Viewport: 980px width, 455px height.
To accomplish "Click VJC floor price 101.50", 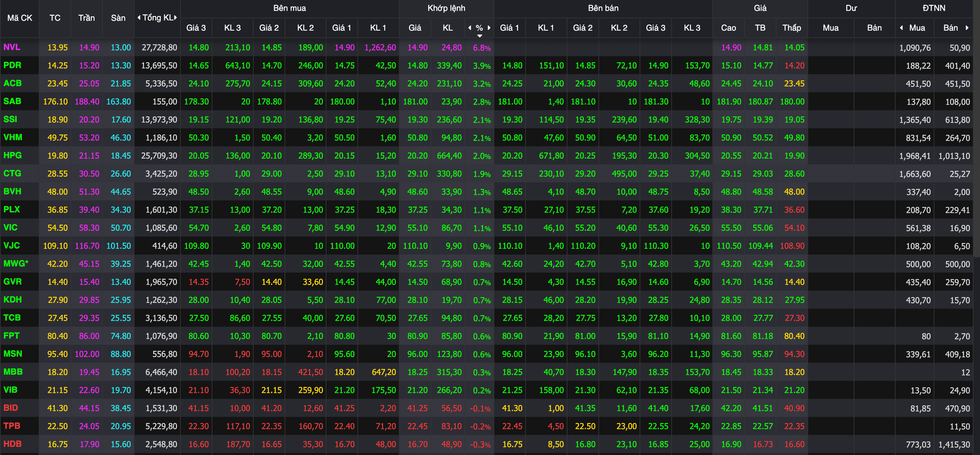I will coord(118,246).
